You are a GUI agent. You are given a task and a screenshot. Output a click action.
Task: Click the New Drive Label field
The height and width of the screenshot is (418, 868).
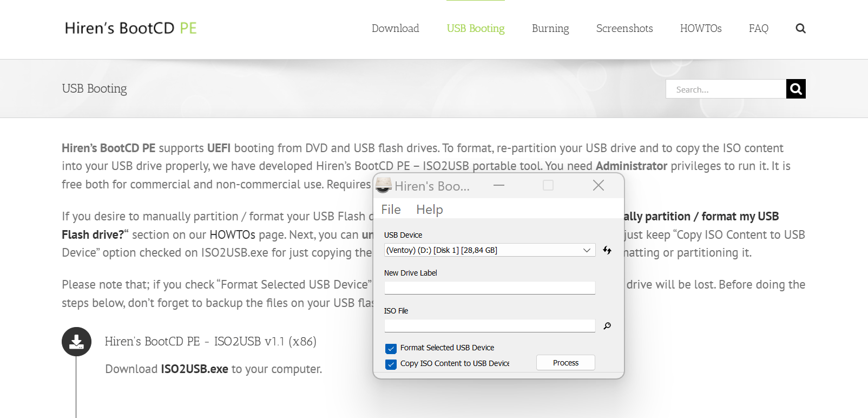click(x=490, y=288)
